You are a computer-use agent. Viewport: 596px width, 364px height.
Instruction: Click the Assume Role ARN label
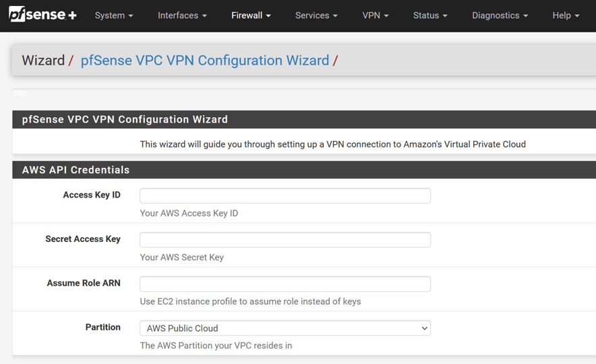84,283
